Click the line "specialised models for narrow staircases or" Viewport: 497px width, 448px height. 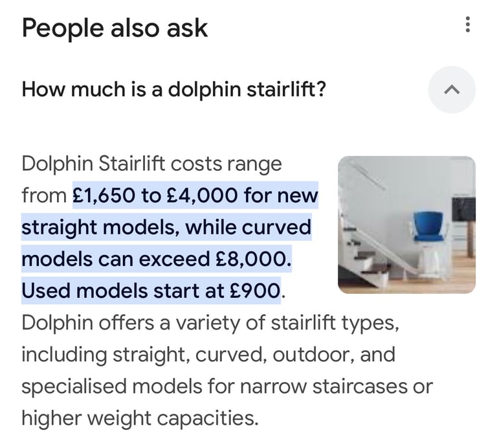tap(227, 386)
